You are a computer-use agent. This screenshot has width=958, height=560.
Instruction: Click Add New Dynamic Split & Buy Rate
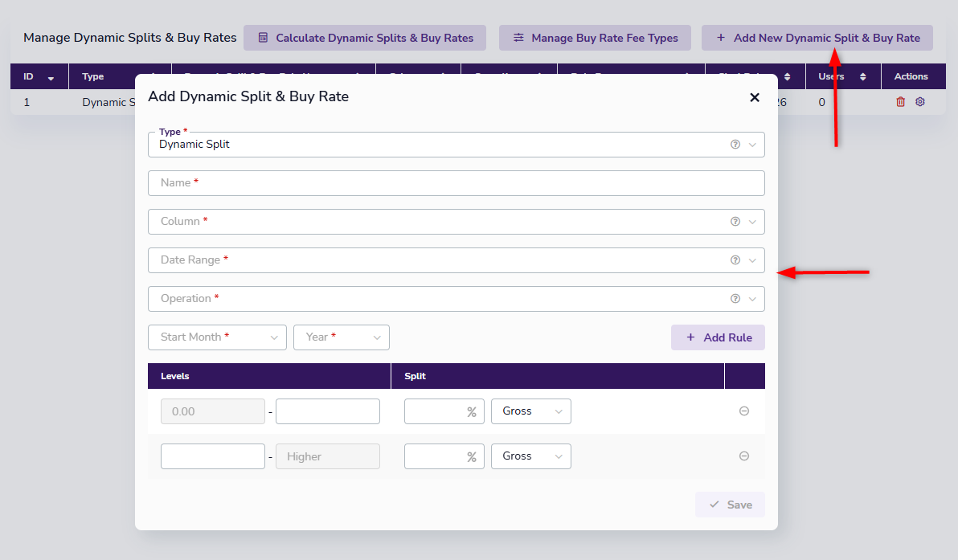817,38
